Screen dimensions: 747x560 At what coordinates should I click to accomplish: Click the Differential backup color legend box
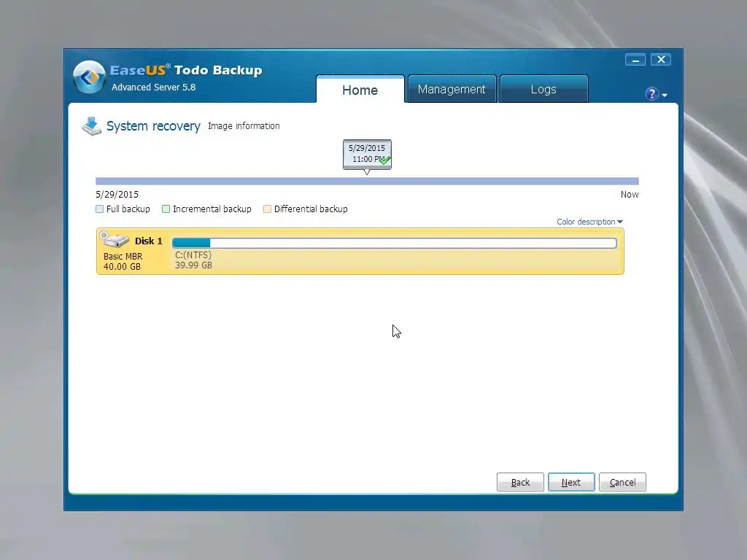click(267, 209)
